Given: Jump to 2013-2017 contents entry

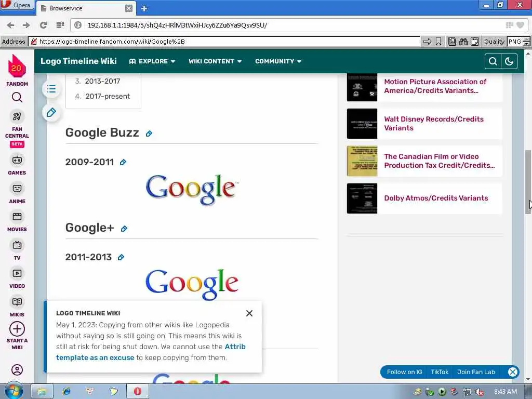Looking at the screenshot, I should click(102, 81).
